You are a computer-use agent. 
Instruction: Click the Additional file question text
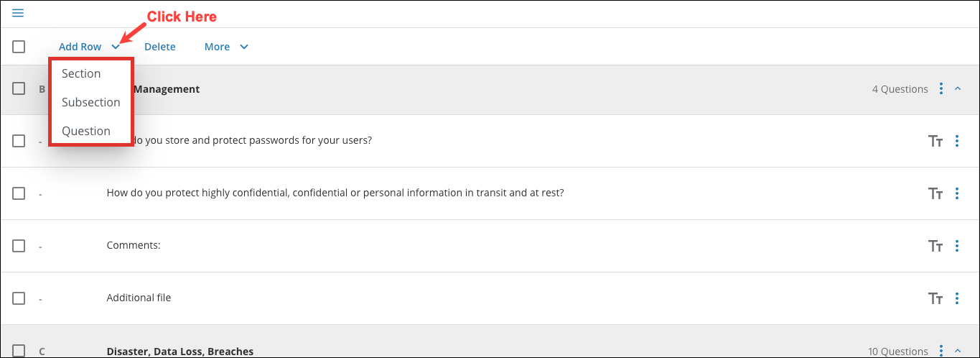tap(139, 298)
